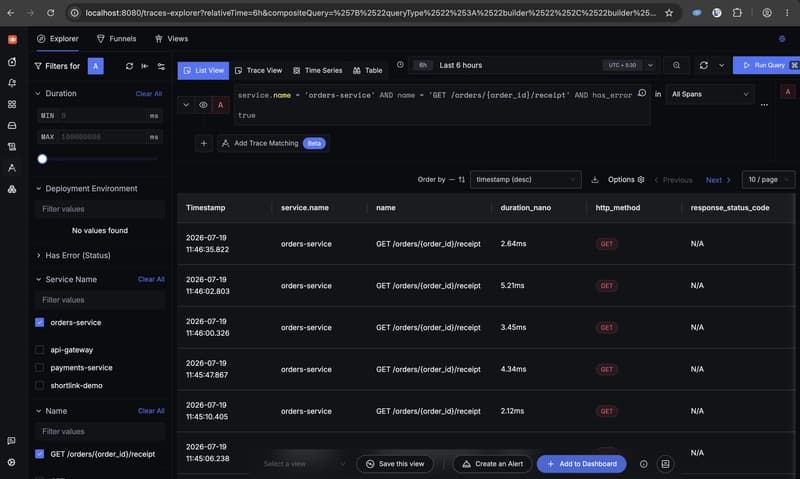
Task: Click the MIN duration input field
Action: pyautogui.click(x=99, y=116)
